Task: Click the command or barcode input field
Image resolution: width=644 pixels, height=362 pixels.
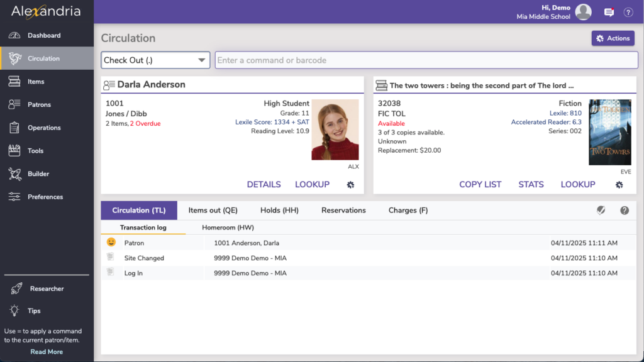Action: 426,60
